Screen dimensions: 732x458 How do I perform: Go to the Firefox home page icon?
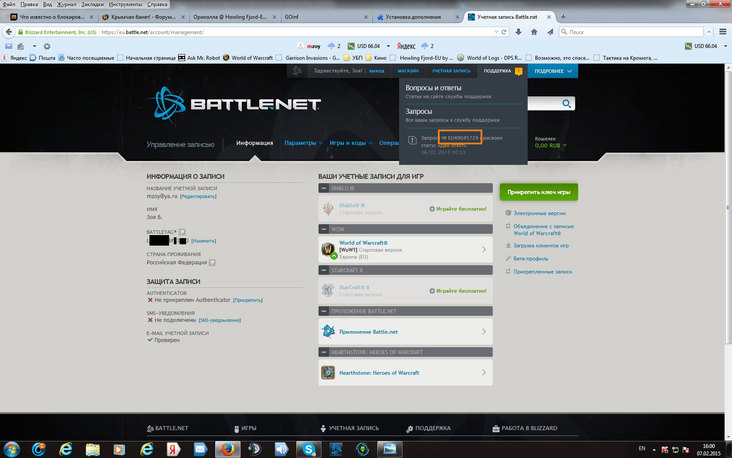(534, 32)
